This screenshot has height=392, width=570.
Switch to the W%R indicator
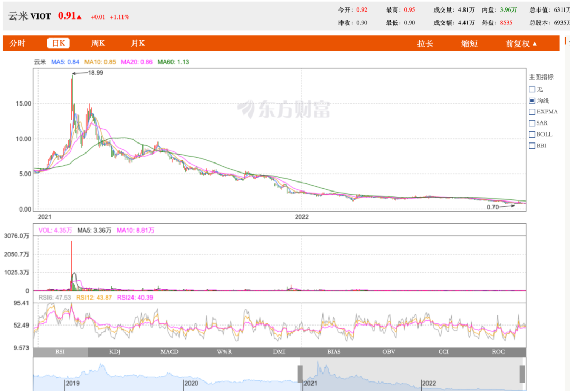coord(225,352)
